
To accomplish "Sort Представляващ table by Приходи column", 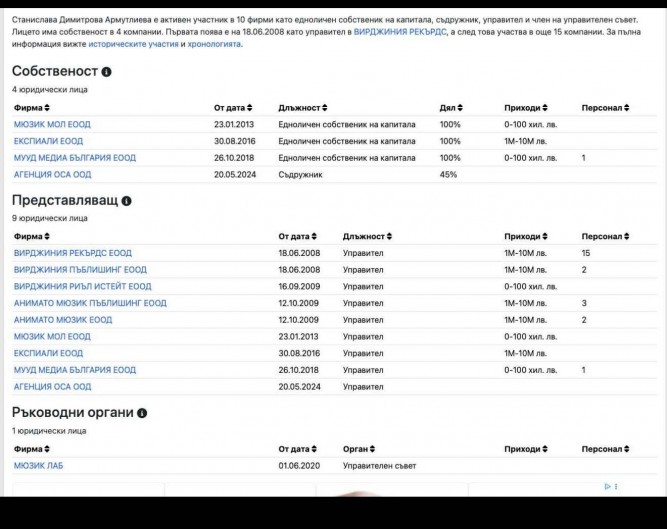I will (527, 236).
